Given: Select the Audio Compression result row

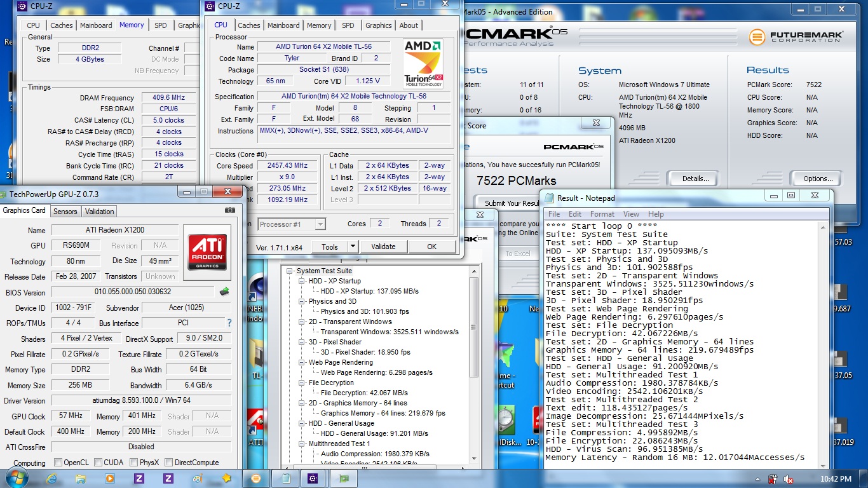Looking at the screenshot, I should point(375,454).
